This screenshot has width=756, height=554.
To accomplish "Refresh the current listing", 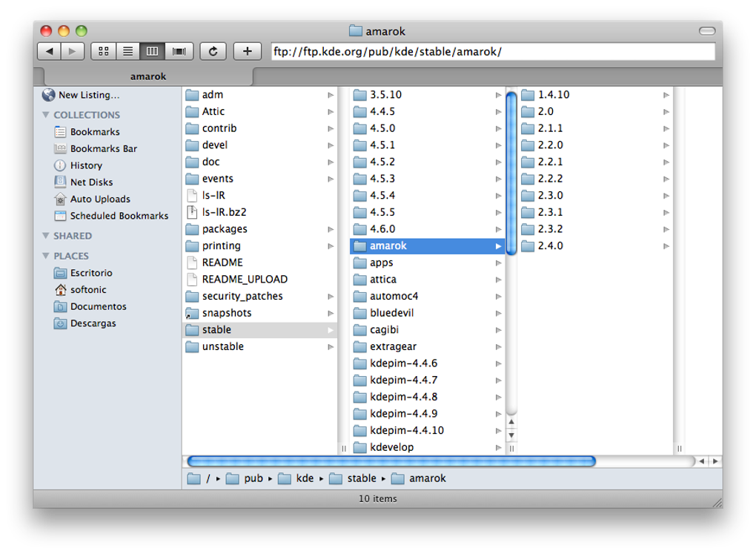I will point(213,51).
